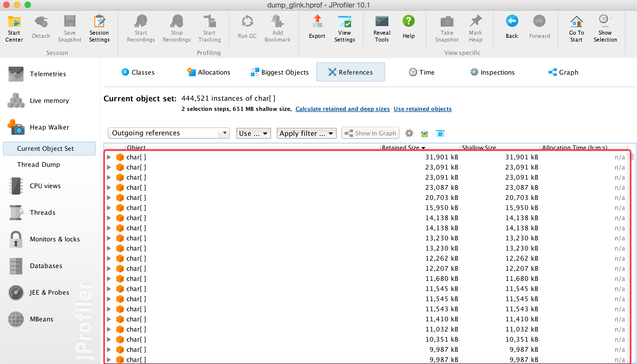The height and width of the screenshot is (364, 637).
Task: Switch to the Inspections tab
Action: [492, 72]
